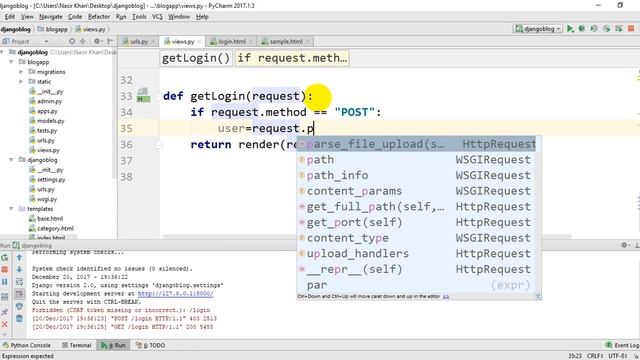The height and width of the screenshot is (360, 640).
Task: Click the gutter icon beside line 33
Action: click(143, 95)
